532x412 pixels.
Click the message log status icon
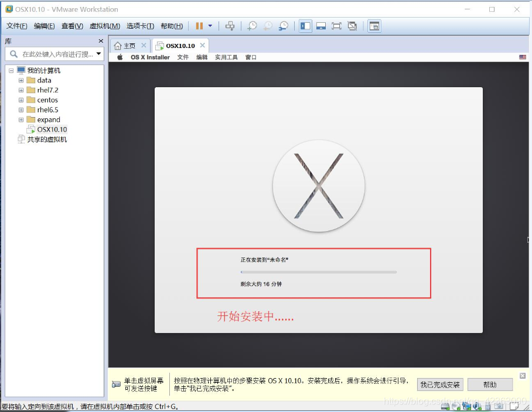tap(514, 406)
